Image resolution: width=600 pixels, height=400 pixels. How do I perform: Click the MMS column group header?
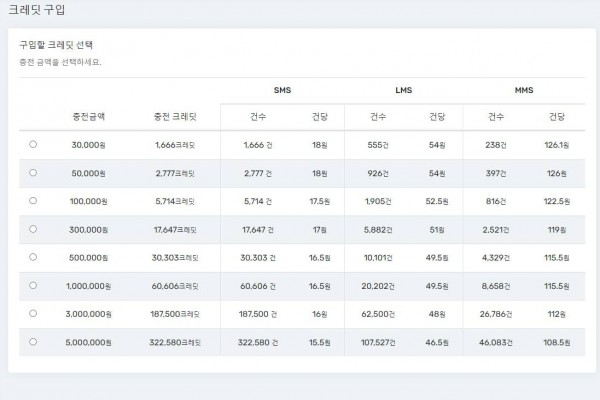coord(524,90)
